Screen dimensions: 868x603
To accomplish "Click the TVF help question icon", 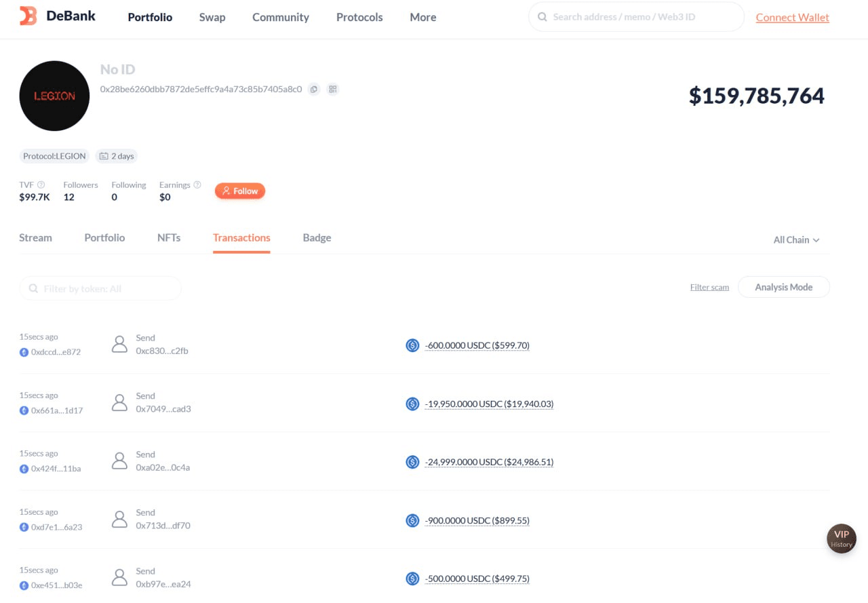I will pos(41,184).
